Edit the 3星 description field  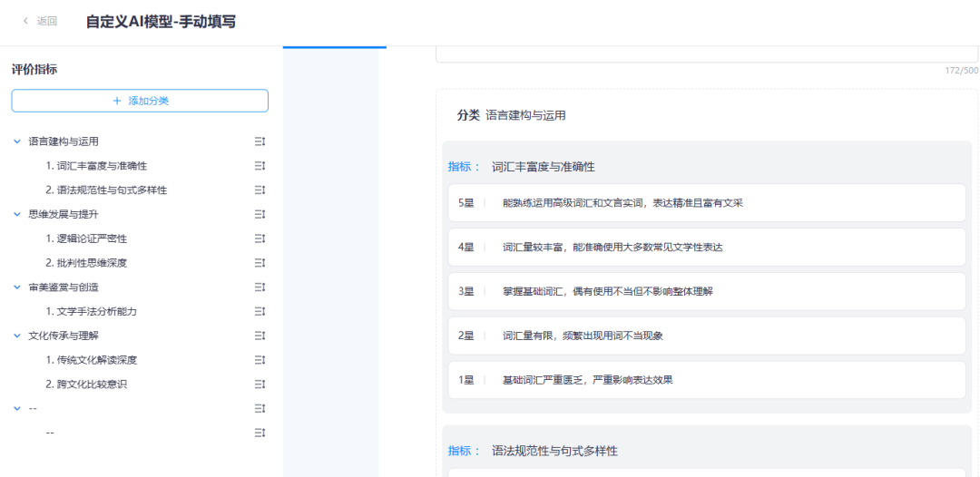707,292
